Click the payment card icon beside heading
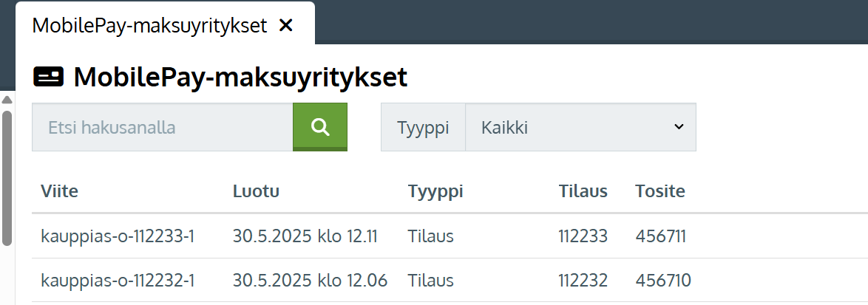This screenshot has width=868, height=305. (x=49, y=77)
